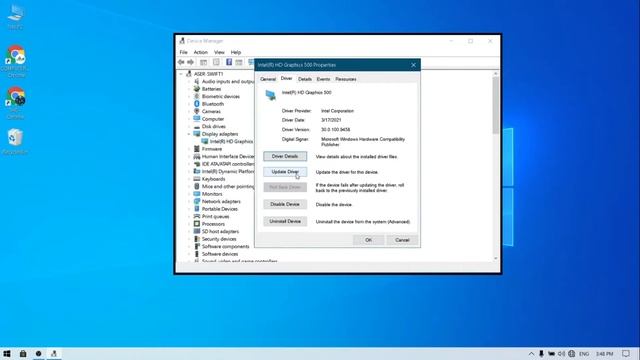Click the Device Manager taskbar icon
Viewport: 640px width, 360px height.
click(x=54, y=353)
